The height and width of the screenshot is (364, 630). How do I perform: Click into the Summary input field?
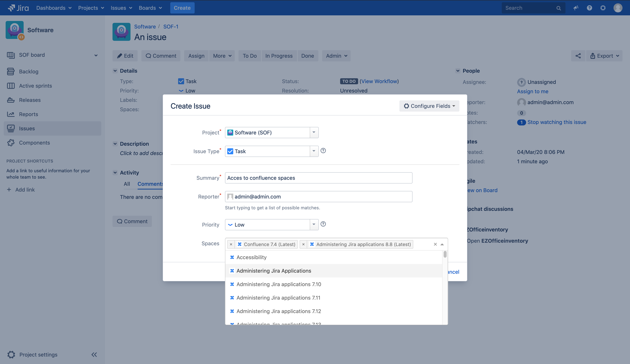point(318,178)
